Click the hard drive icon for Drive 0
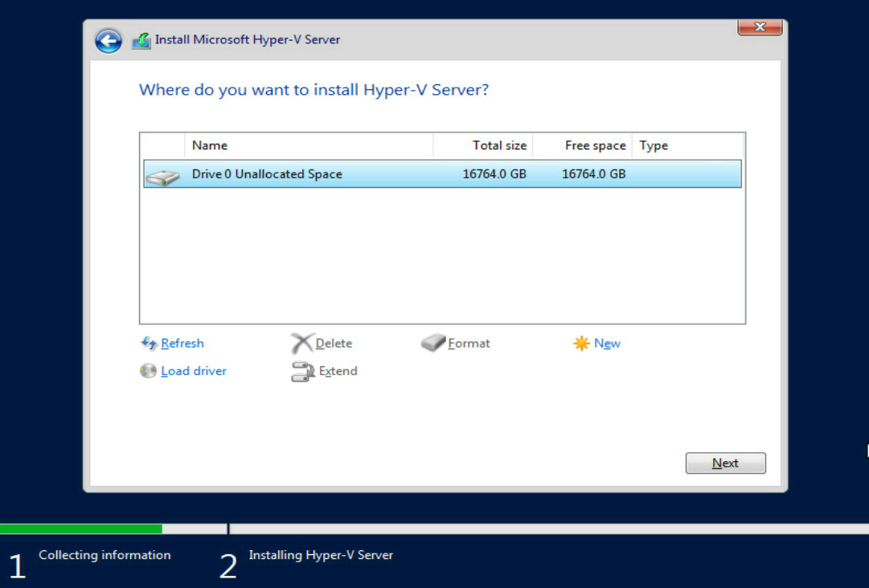Viewport: 869px width, 588px height. click(162, 178)
